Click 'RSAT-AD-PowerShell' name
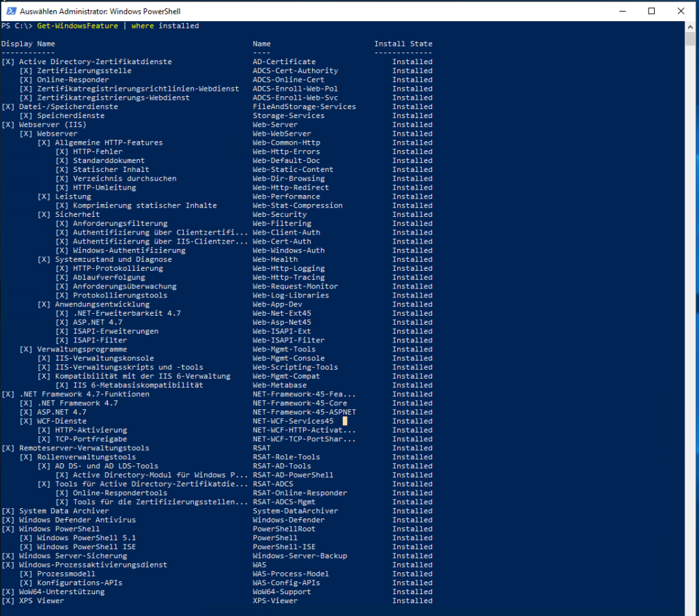699x616 pixels. [293, 475]
